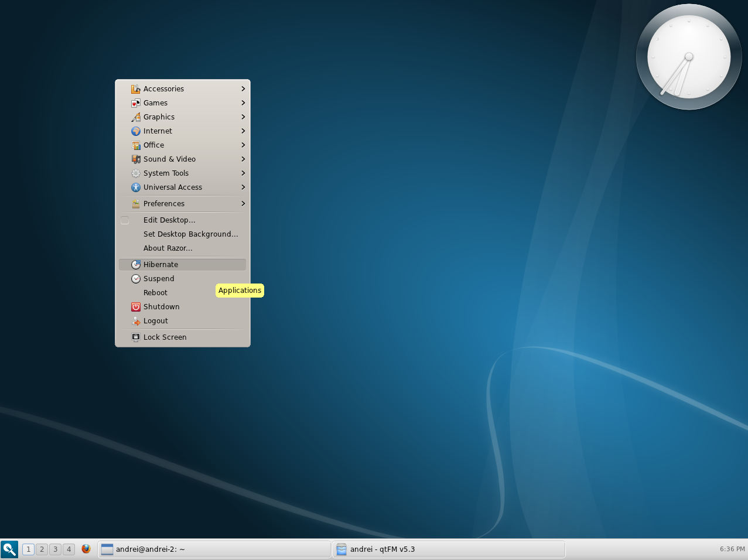Image resolution: width=748 pixels, height=560 pixels.
Task: Click the 6:36 PM panel clock
Action: pos(732,549)
